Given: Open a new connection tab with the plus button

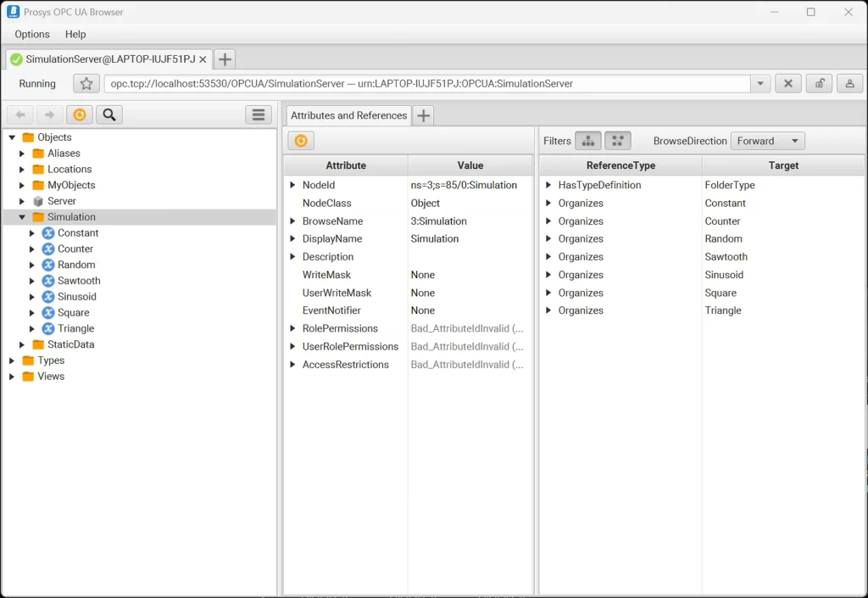Looking at the screenshot, I should click(x=225, y=59).
